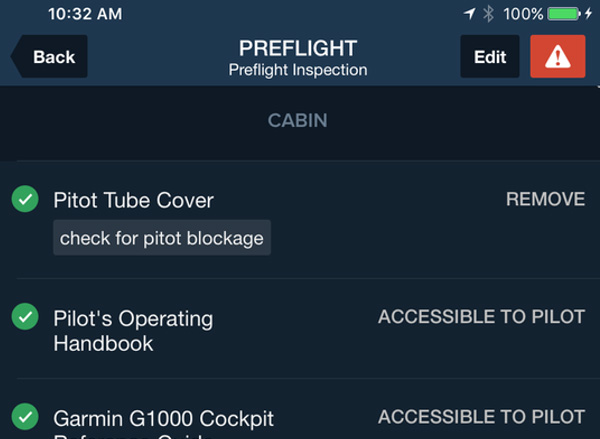Select the CABIN section header
600x439 pixels.
(298, 121)
